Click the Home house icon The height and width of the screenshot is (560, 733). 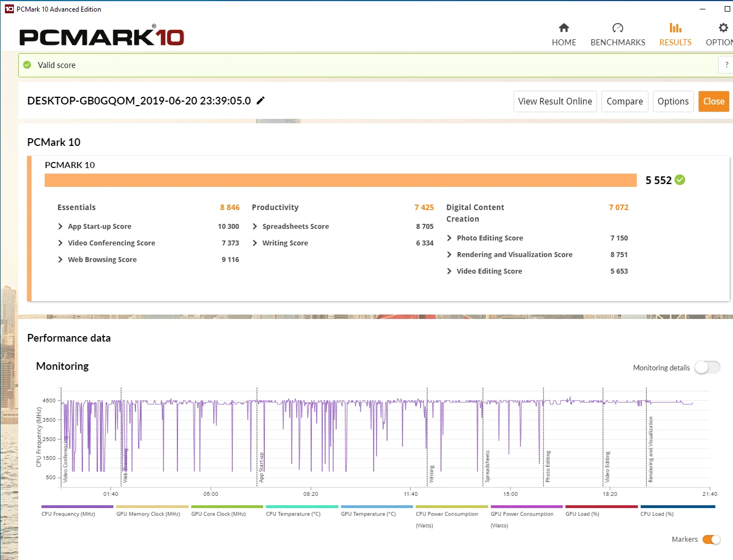coord(564,28)
